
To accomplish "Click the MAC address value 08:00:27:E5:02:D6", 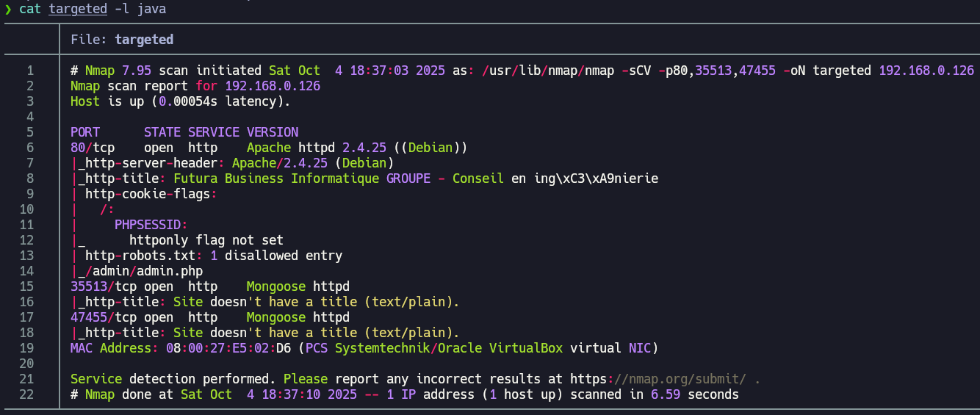I will tap(235, 348).
